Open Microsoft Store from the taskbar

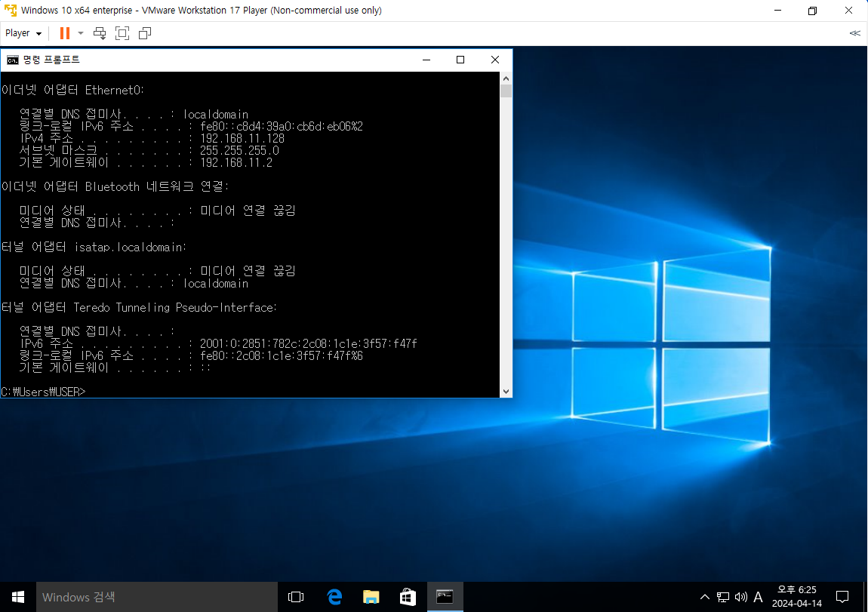coord(408,597)
